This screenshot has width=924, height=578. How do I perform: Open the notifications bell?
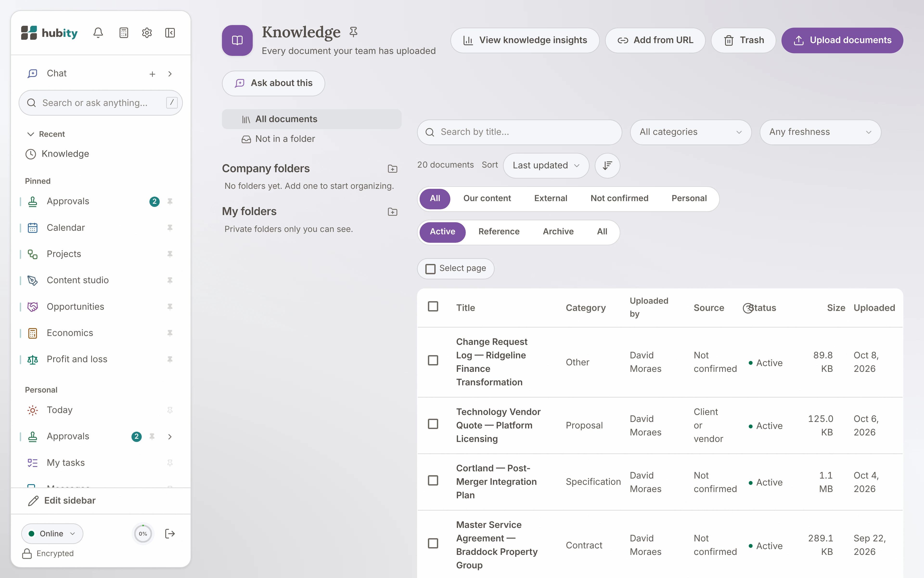(x=98, y=33)
